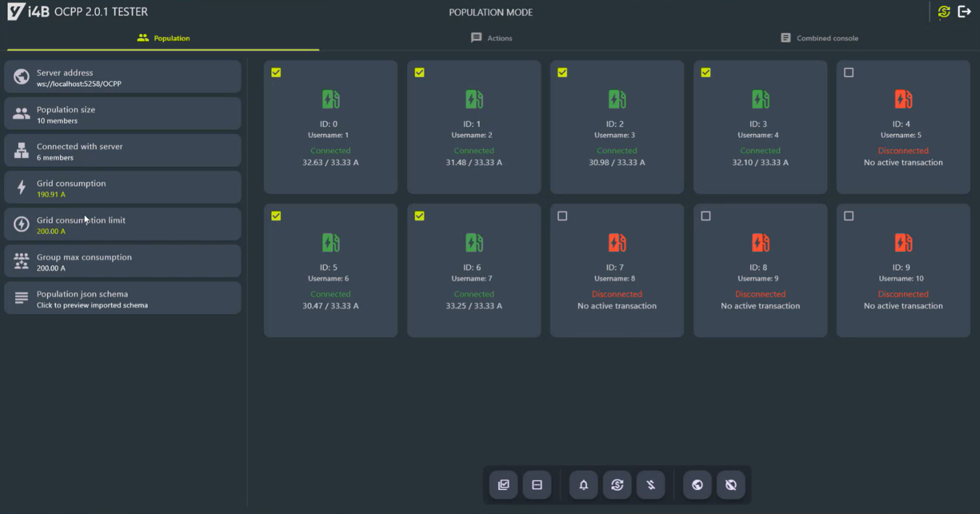
Task: Check the checkbox on charger ID: 4
Action: [848, 72]
